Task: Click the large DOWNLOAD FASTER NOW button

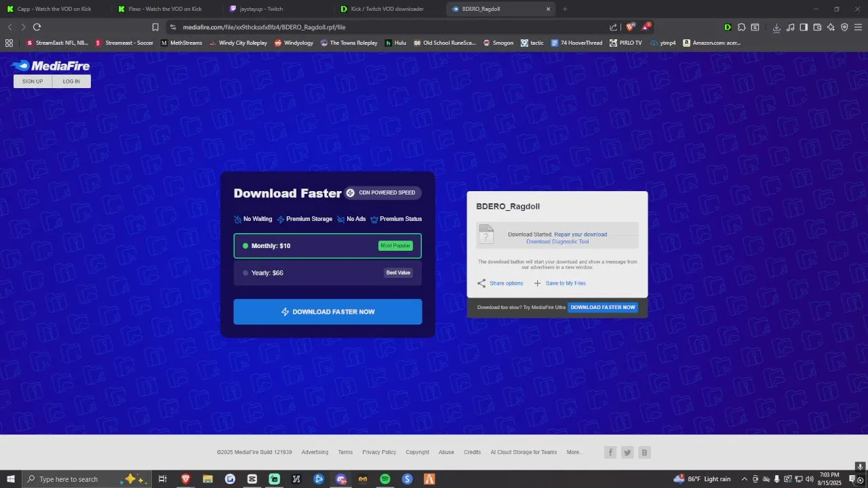Action: tap(328, 312)
